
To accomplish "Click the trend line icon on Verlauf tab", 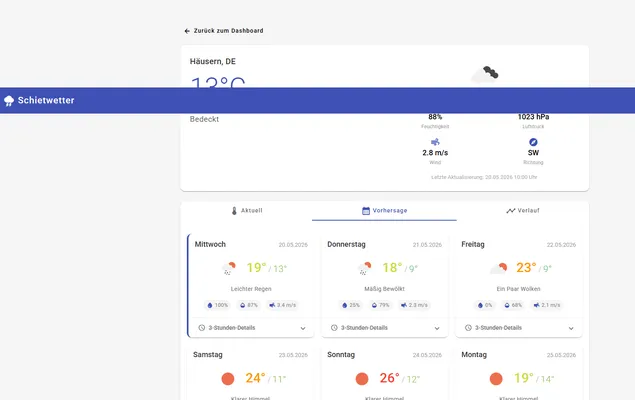I will point(510,211).
